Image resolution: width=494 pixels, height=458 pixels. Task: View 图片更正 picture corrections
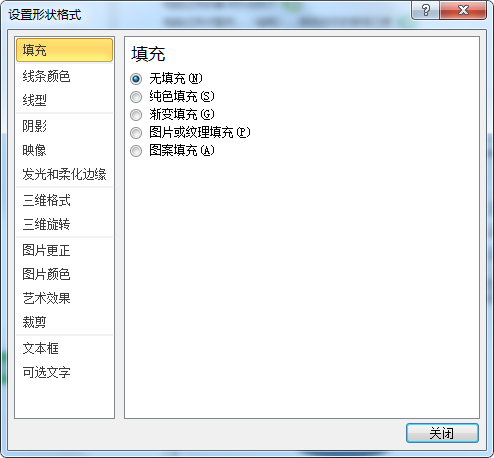pos(64,250)
